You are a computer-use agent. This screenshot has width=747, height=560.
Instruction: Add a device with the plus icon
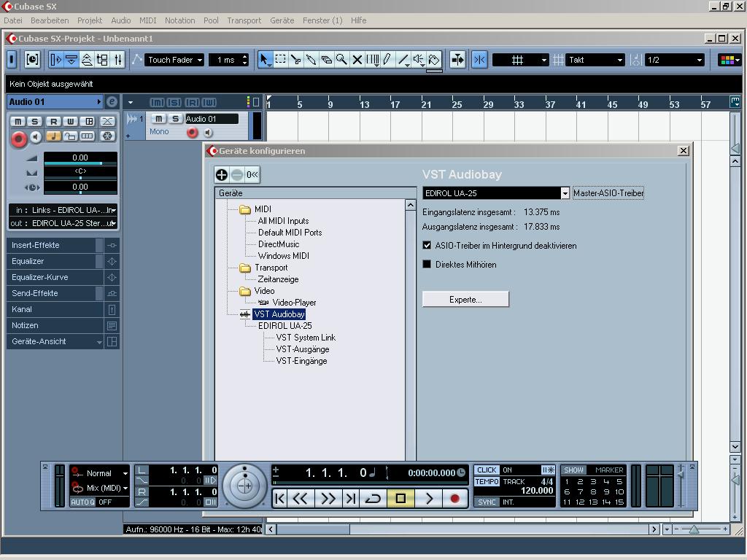click(222, 175)
